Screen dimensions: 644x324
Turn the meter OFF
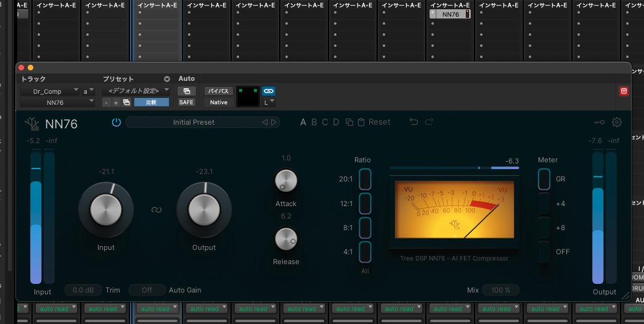544,252
